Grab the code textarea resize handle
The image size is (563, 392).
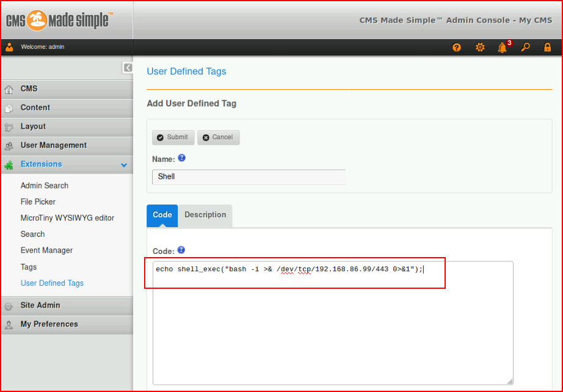tap(510, 382)
